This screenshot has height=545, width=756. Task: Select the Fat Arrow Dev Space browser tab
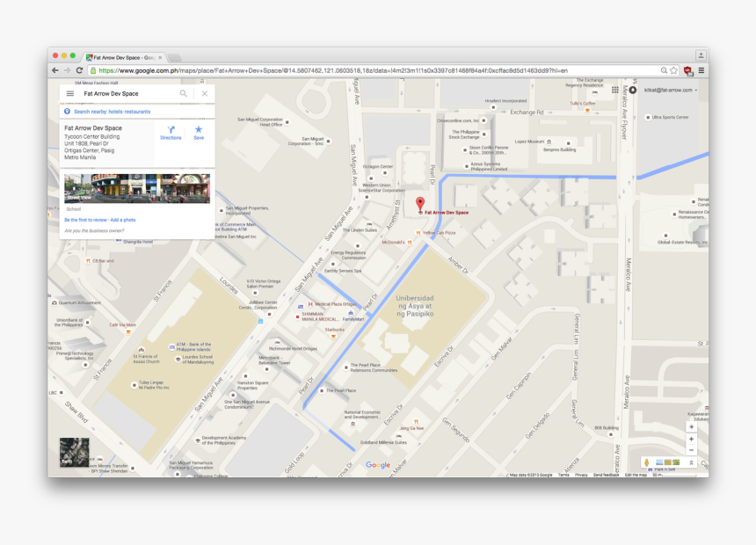click(x=124, y=57)
